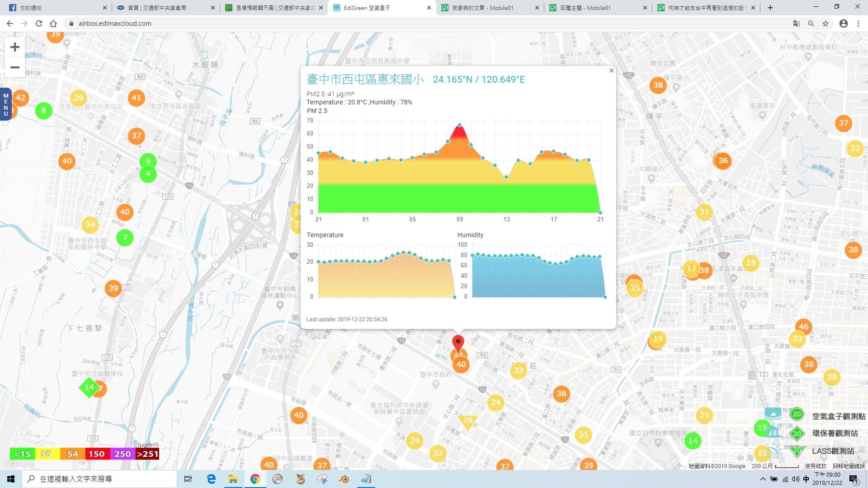
Task: Open the green 7 sensor marker
Action: point(125,238)
